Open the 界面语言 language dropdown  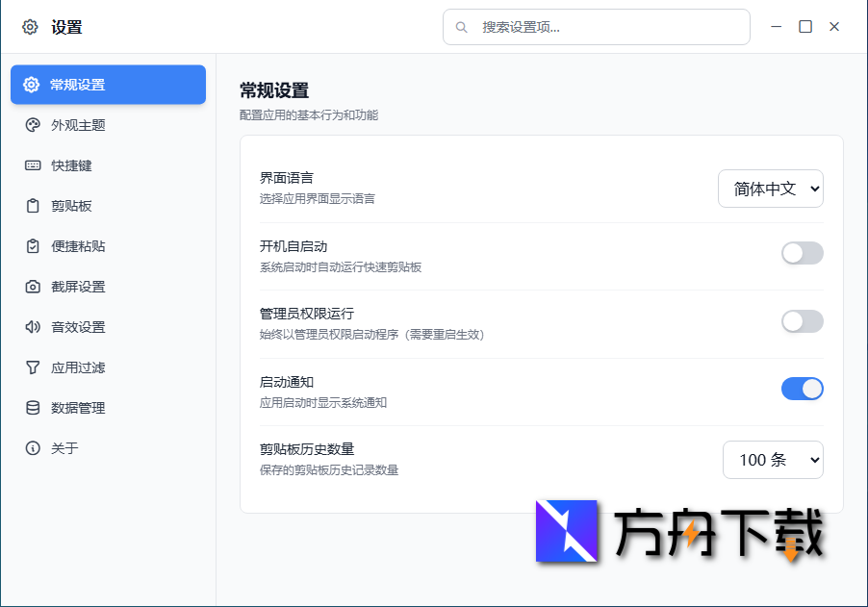[x=770, y=189]
